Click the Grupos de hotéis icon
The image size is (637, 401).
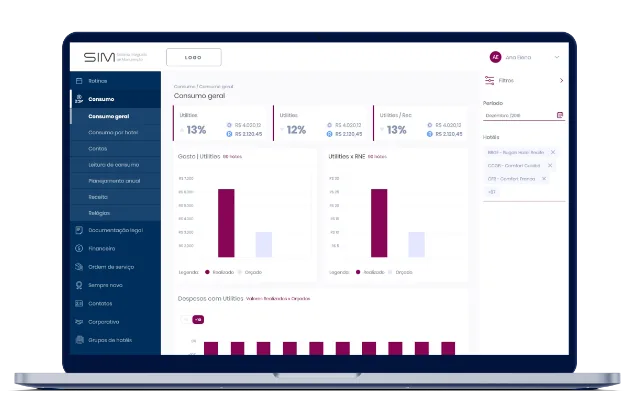click(79, 340)
